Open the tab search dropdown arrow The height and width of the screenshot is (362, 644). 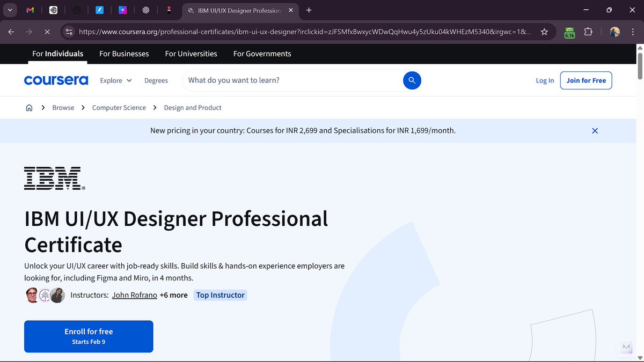[10, 10]
